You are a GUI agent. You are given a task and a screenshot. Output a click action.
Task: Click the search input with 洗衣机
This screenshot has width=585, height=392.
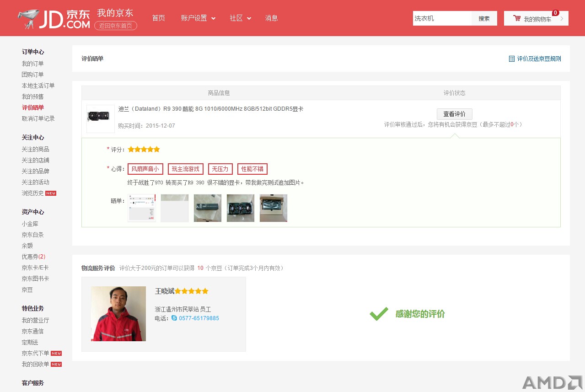442,18
